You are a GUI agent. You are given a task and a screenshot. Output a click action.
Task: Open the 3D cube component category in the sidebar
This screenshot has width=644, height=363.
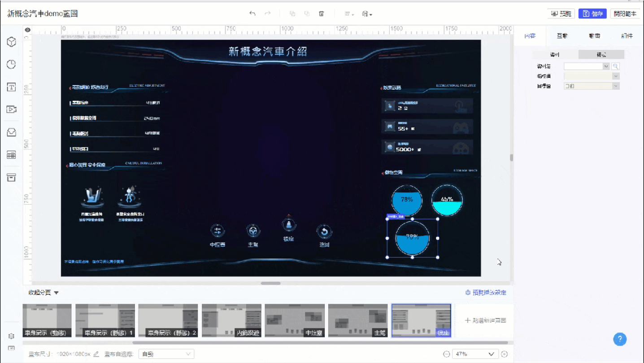click(x=11, y=42)
